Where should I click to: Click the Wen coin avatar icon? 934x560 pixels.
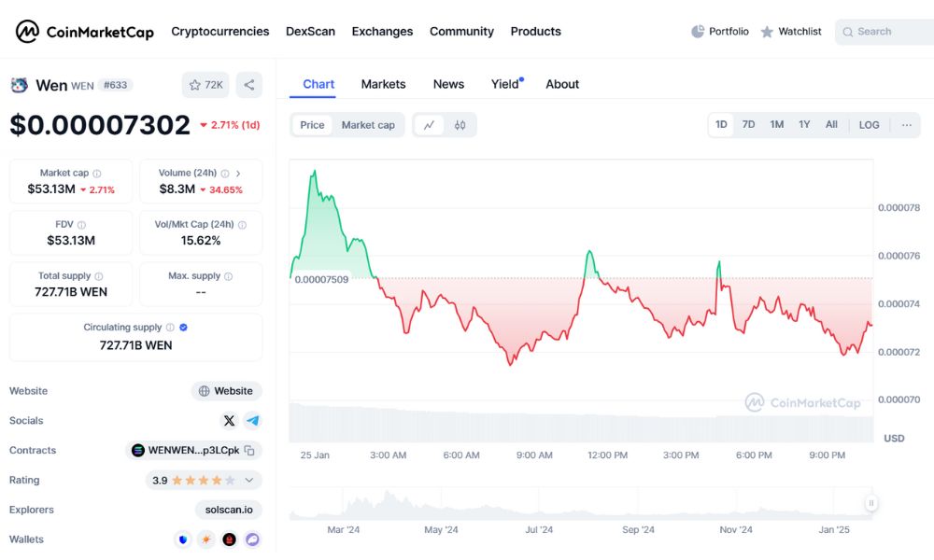pos(19,85)
